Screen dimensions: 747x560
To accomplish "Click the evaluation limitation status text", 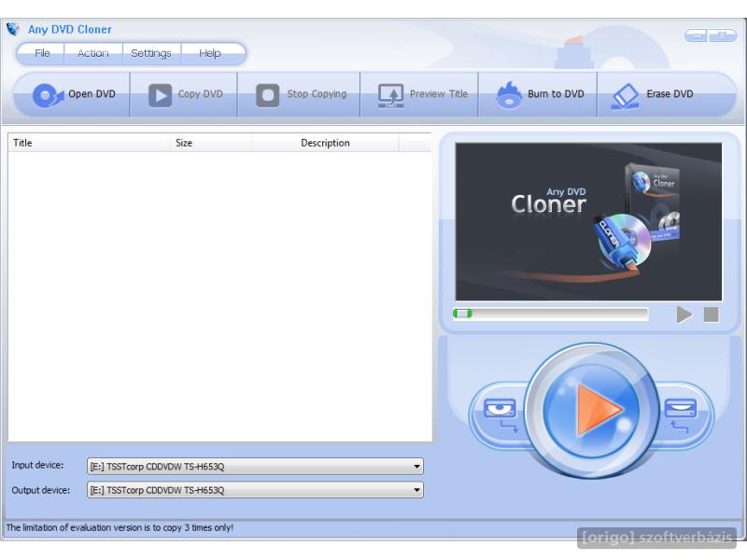I will 120,527.
